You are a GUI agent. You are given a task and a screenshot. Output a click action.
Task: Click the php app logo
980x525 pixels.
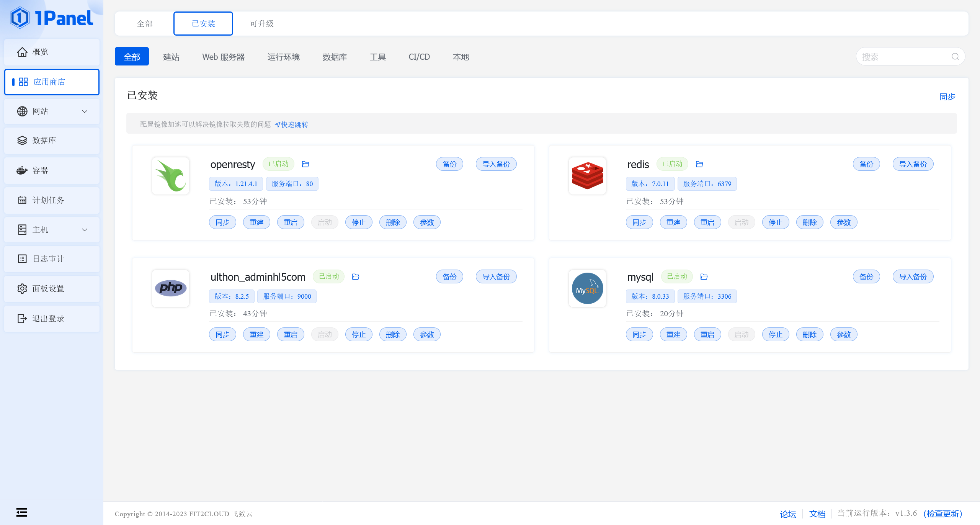171,288
